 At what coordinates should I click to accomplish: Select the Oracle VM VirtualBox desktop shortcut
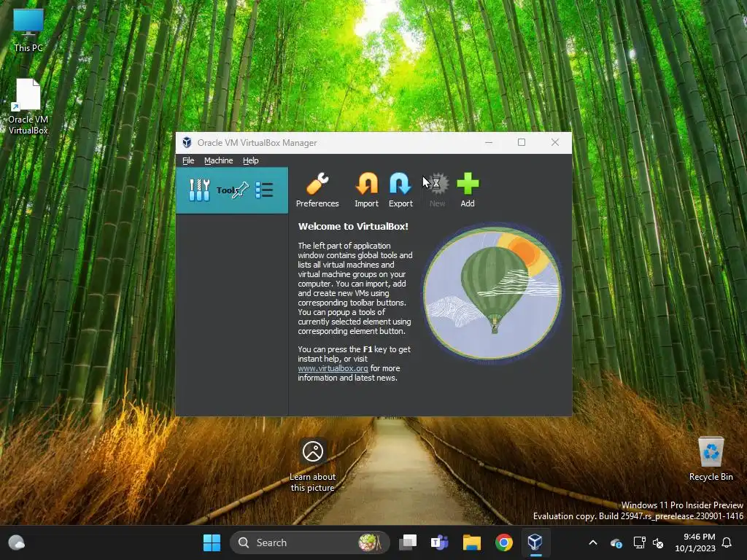click(28, 106)
